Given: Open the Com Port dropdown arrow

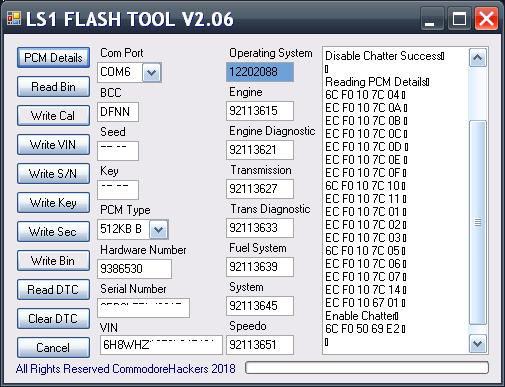Looking at the screenshot, I should click(152, 72).
